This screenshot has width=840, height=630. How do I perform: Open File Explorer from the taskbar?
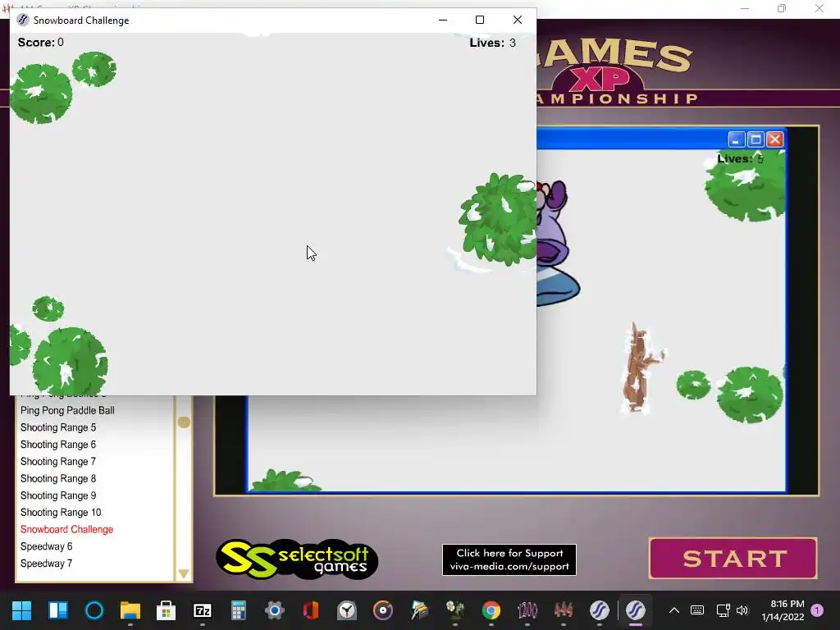130,610
